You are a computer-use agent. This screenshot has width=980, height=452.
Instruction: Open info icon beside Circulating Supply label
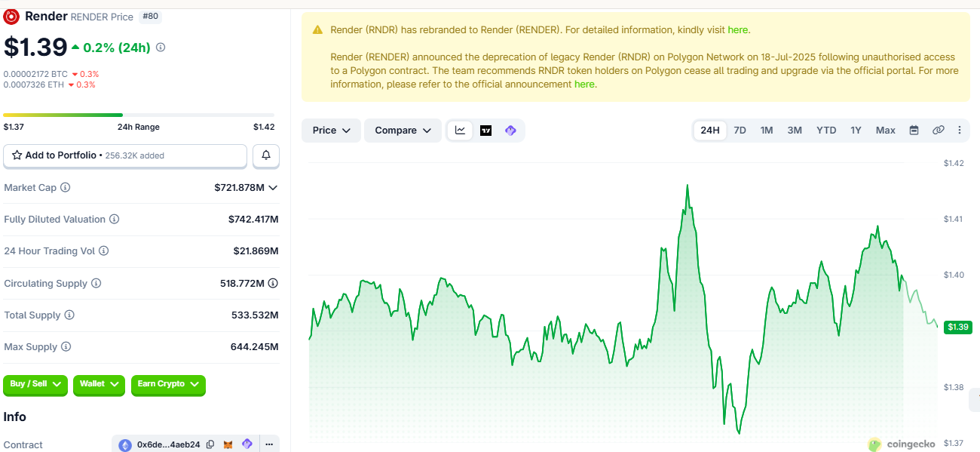tap(96, 284)
